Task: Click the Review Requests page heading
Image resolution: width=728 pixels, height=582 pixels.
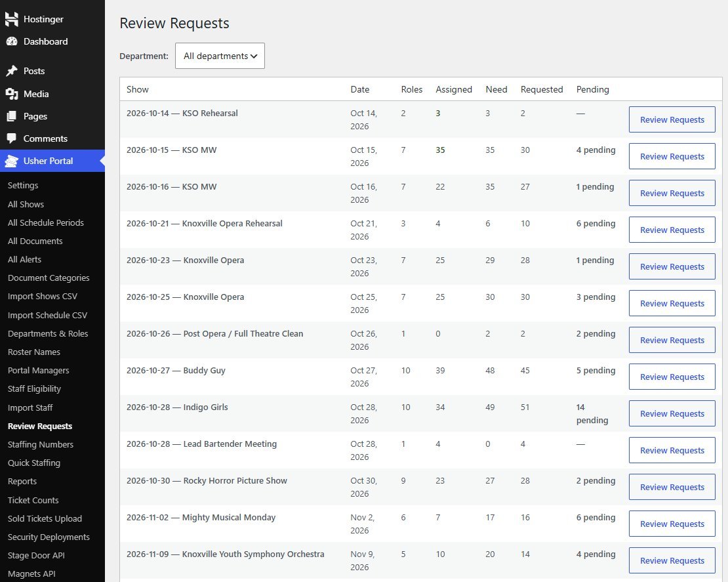Action: coord(174,23)
